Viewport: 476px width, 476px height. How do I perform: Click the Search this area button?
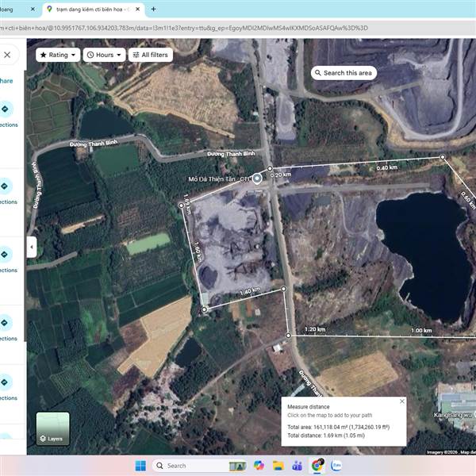tap(344, 73)
